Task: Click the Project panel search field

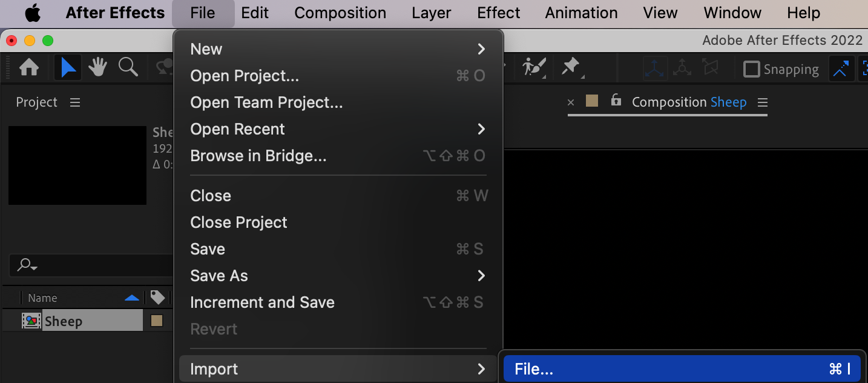Action: 91,265
